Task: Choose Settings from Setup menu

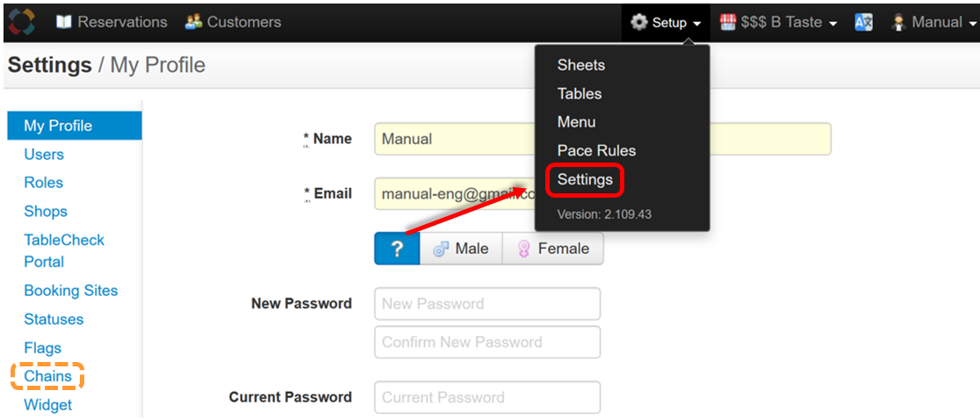Action: [x=585, y=180]
